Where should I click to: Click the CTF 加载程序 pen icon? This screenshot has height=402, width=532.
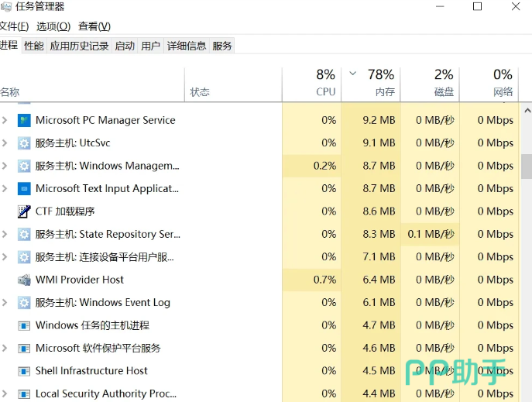[x=24, y=211]
